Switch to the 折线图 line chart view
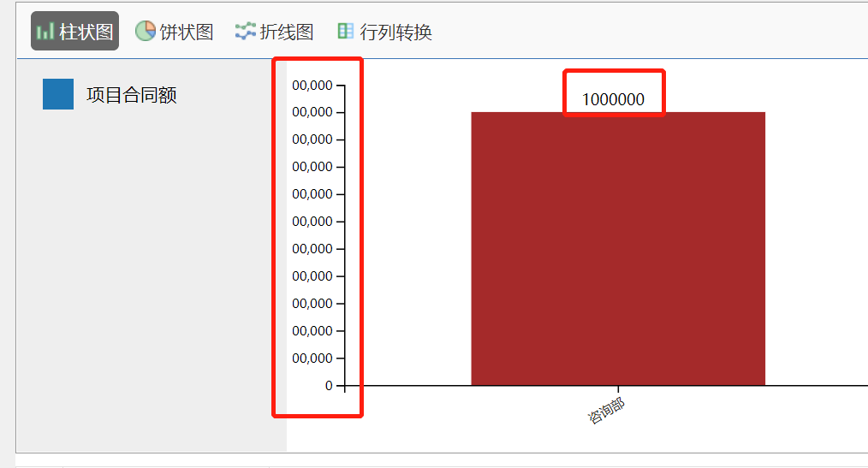This screenshot has width=868, height=468. [274, 32]
